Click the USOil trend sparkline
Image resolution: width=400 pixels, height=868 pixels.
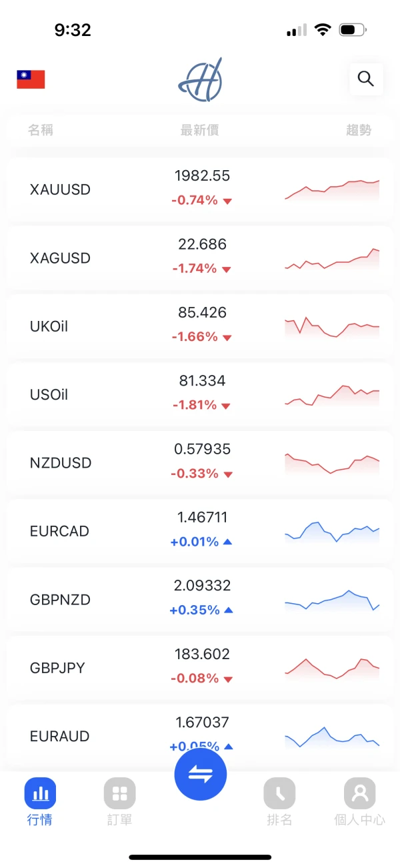pyautogui.click(x=331, y=395)
